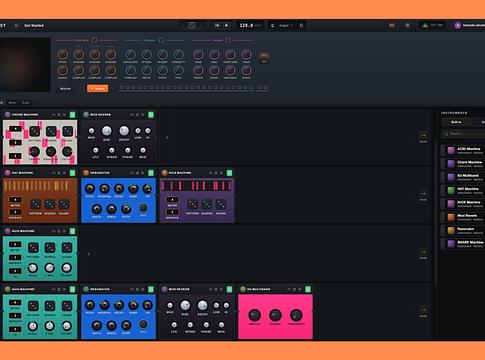Viewport: 485px width, 360px height.
Task: Toggle the green power switch on EQ Multiband
Action: [x=308, y=289]
